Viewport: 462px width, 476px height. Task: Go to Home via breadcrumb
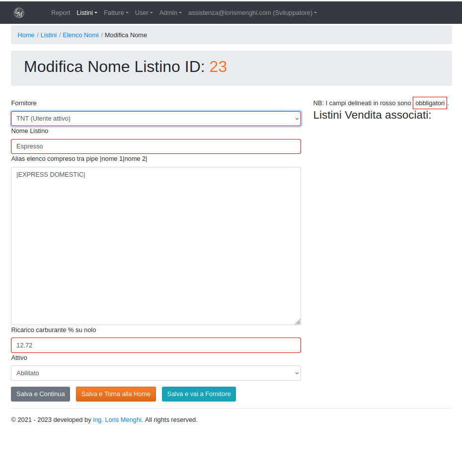(26, 35)
